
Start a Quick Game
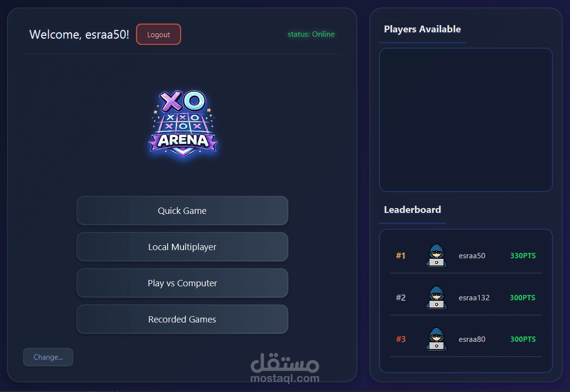click(x=183, y=210)
